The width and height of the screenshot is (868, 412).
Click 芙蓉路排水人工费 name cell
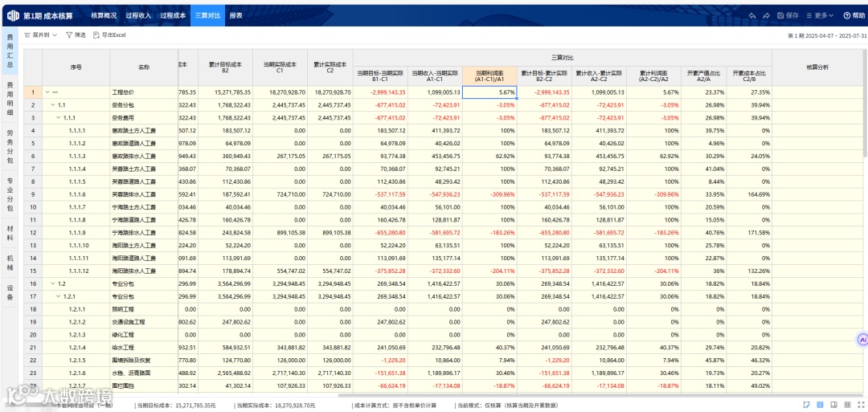144,194
